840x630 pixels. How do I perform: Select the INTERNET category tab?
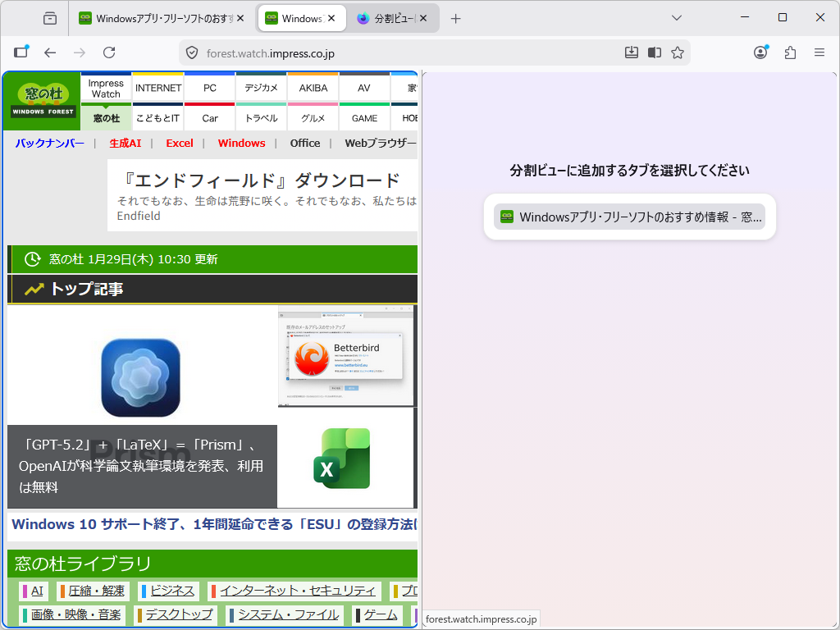(x=157, y=87)
